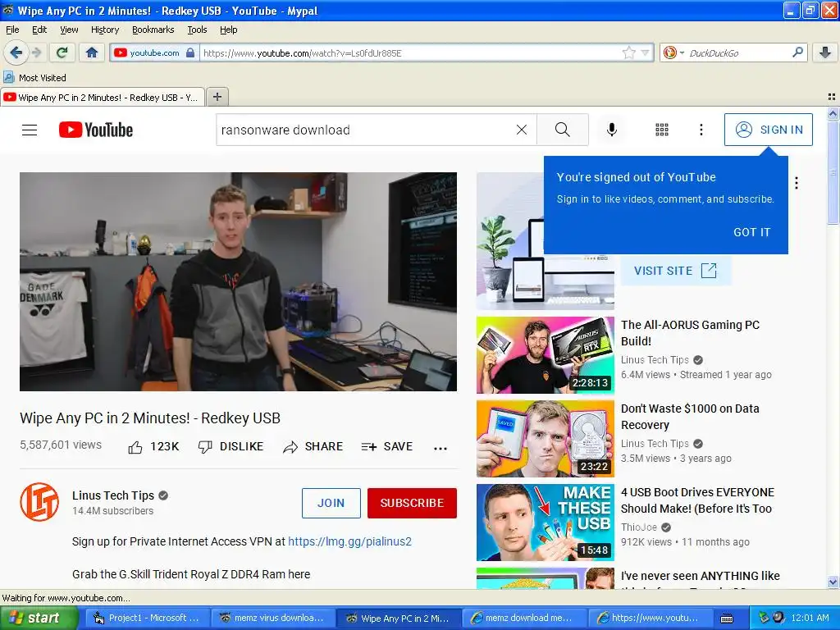Clear the search query with X
The image size is (840, 630).
pyautogui.click(x=521, y=130)
